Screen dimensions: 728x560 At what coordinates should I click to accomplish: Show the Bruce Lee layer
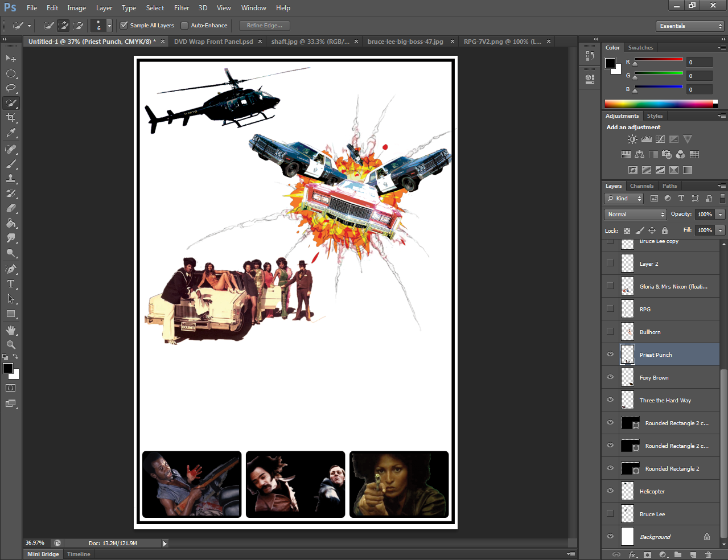pyautogui.click(x=610, y=513)
